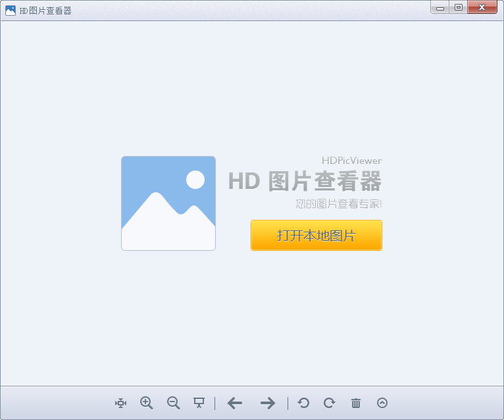Rotate image clockwise
Viewport: 504px width, 420px height.
(x=330, y=403)
